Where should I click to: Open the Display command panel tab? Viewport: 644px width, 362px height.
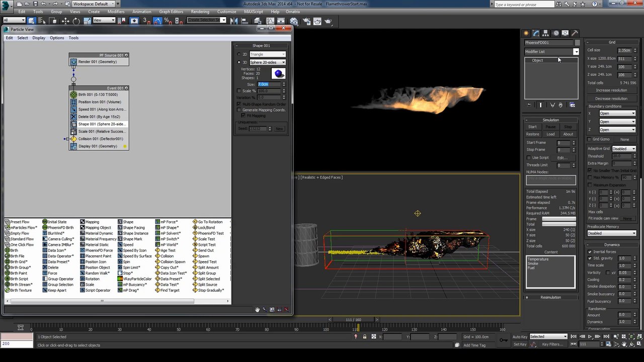point(565,33)
